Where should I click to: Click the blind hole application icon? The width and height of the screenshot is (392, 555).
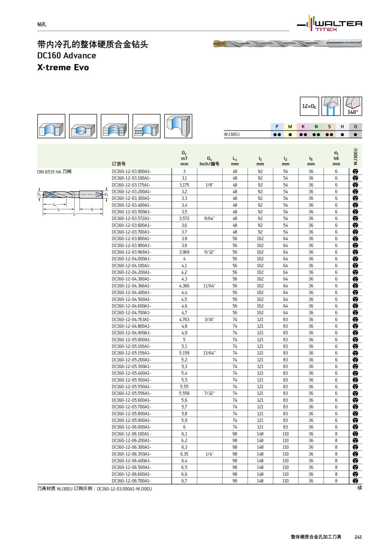coord(83,126)
